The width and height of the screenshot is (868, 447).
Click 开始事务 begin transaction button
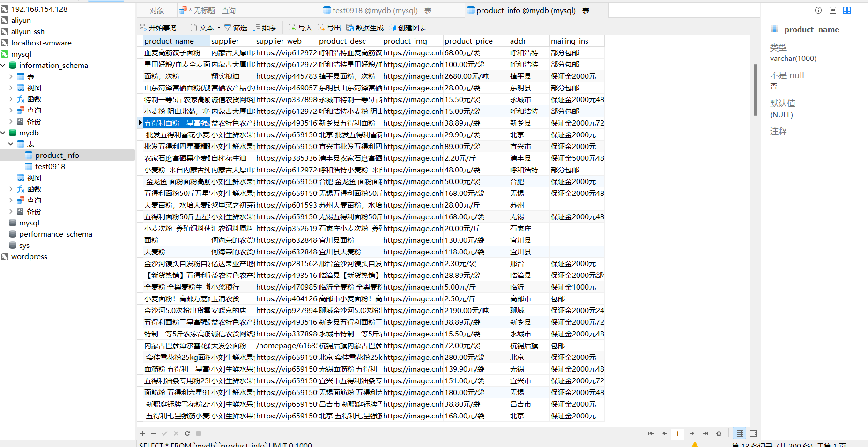158,28
